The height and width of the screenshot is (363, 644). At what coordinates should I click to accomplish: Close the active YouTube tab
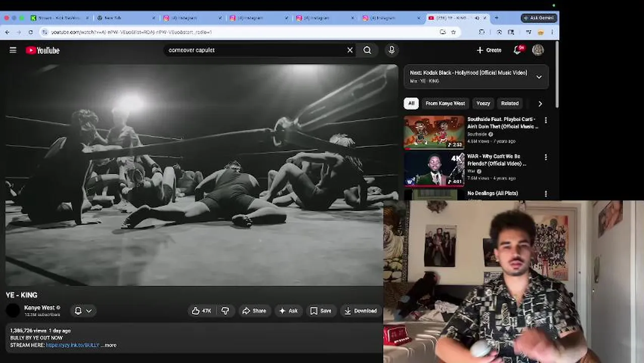(x=485, y=18)
